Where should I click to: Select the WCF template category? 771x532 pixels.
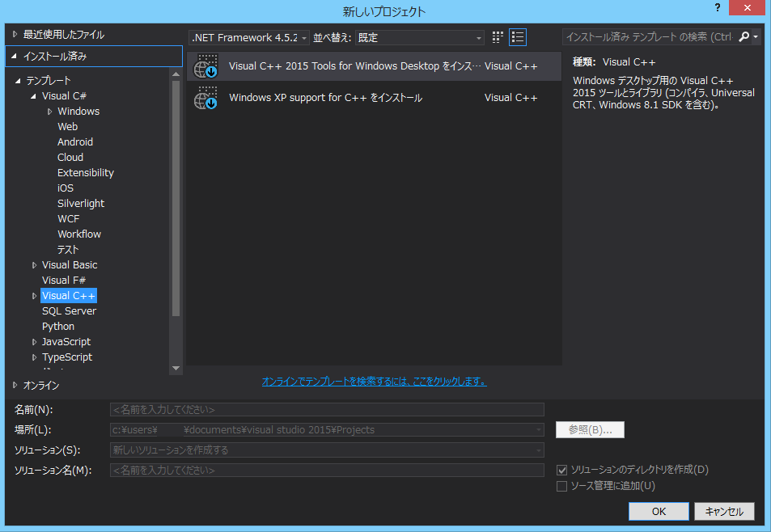point(68,218)
